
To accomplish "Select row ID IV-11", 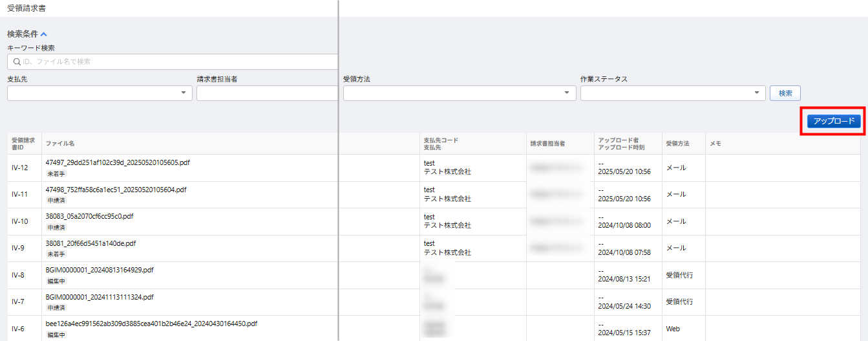I will coord(20,195).
